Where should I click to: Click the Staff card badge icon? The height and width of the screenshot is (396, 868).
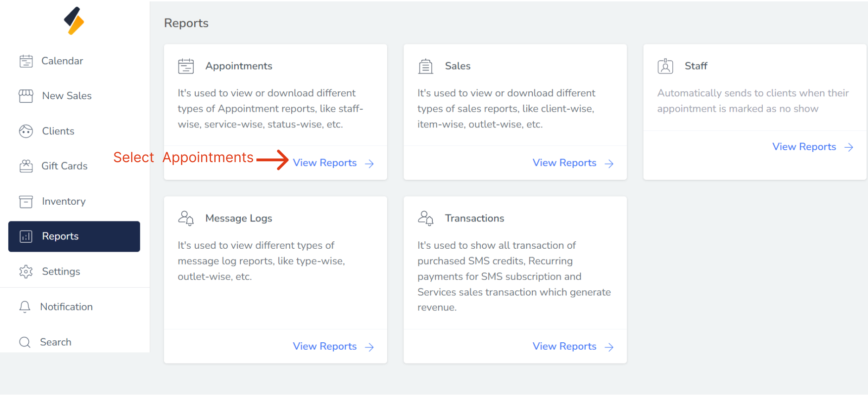tap(665, 66)
